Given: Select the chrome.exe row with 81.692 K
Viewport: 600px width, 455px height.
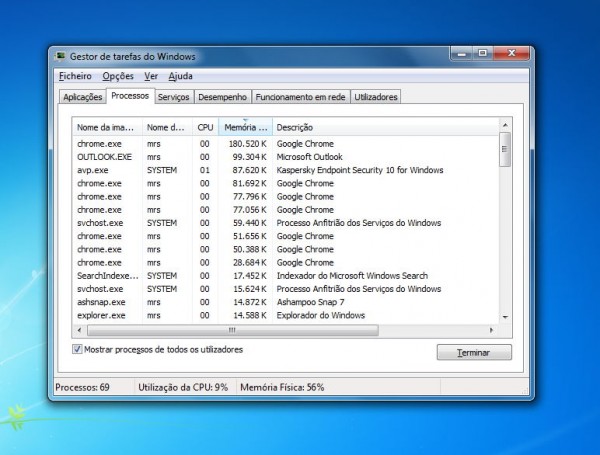Looking at the screenshot, I should click(x=285, y=183).
